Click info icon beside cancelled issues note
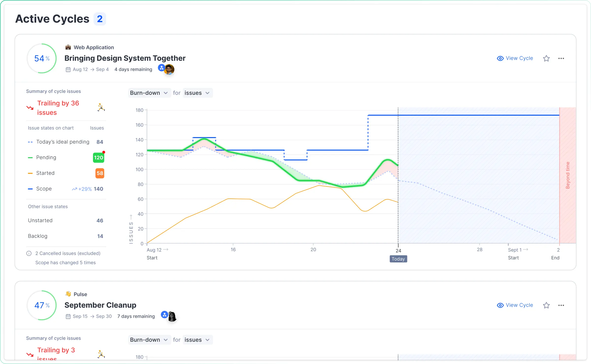 pyautogui.click(x=29, y=253)
